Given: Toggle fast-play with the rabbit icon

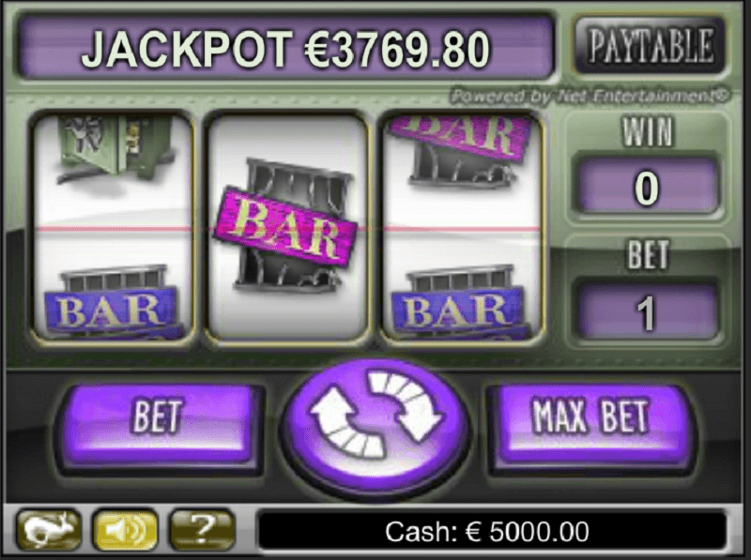Looking at the screenshot, I should pos(49,530).
